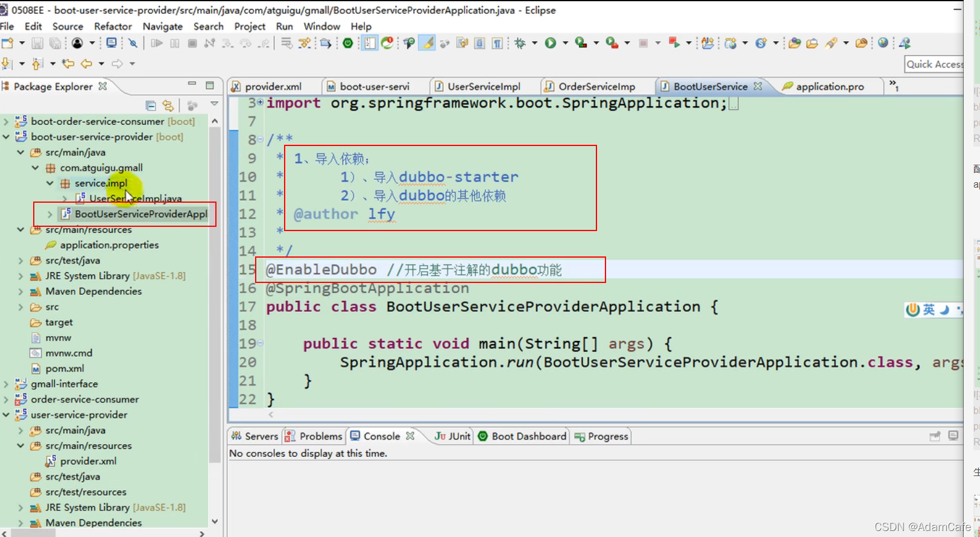Collapse the Javadoc comment fold at line 8
The image size is (980, 537).
261,139
